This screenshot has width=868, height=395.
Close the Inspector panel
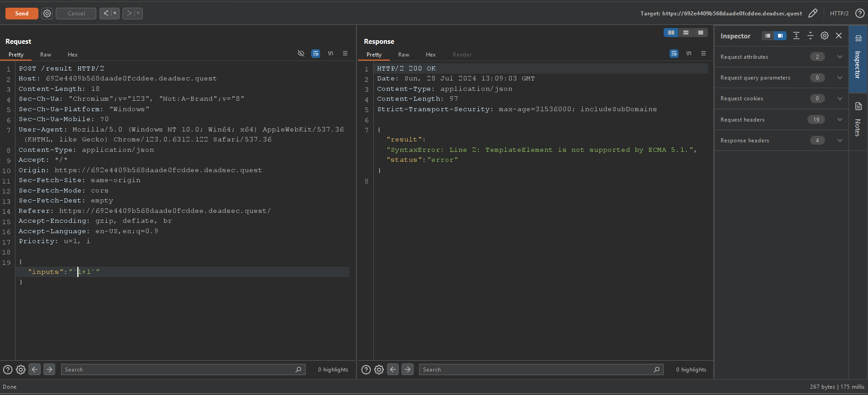click(839, 36)
